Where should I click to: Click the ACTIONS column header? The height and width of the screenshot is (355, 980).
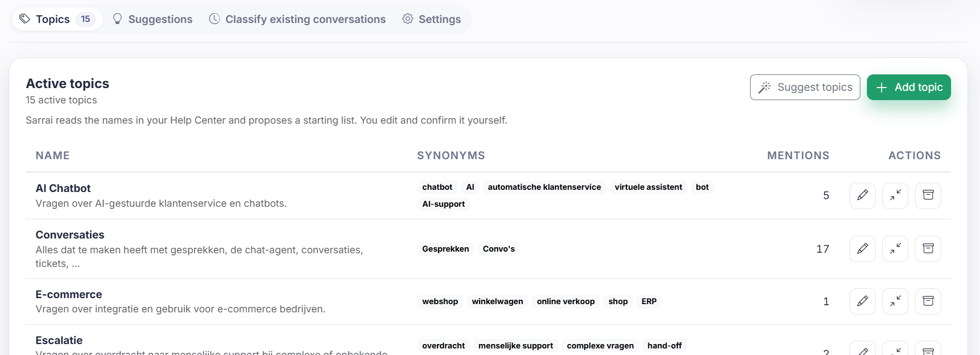[914, 155]
